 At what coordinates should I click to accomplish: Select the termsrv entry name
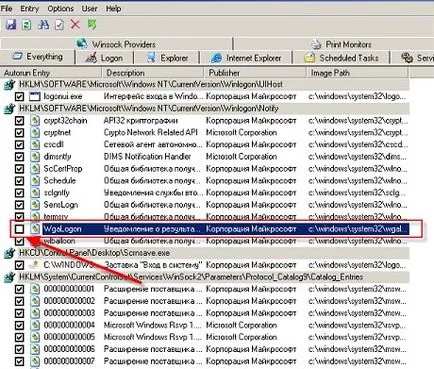tap(56, 217)
